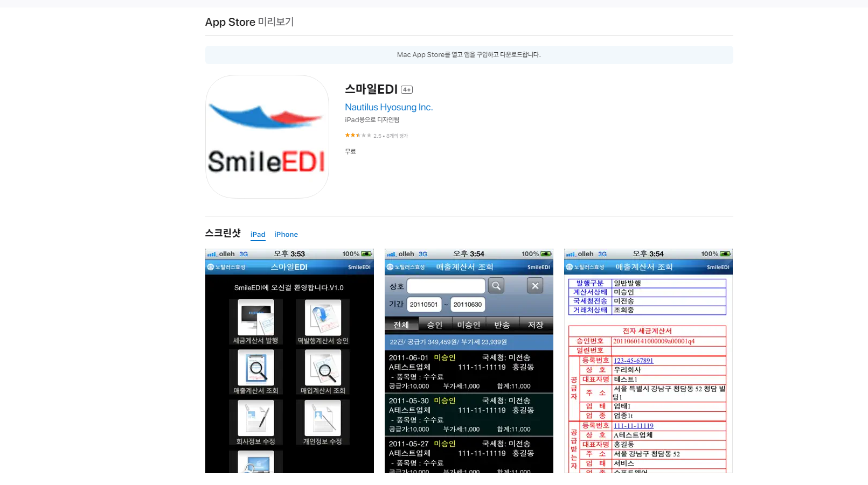Screen dimensions: 868x485
Task: Click the registration number link 123-45-67891
Action: [634, 361]
